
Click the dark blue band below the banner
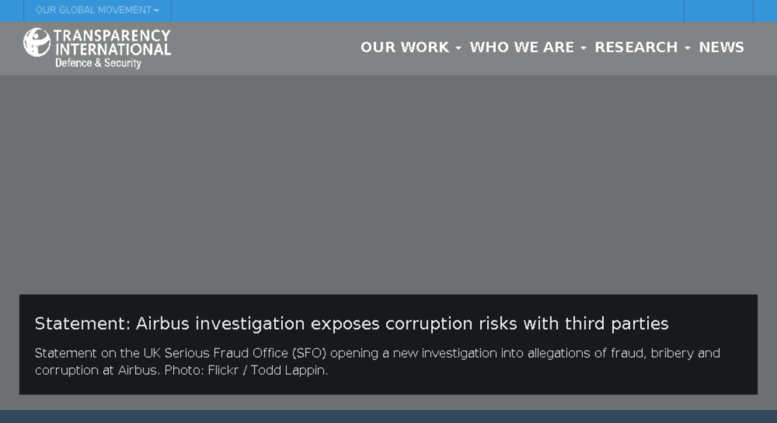(x=388, y=416)
